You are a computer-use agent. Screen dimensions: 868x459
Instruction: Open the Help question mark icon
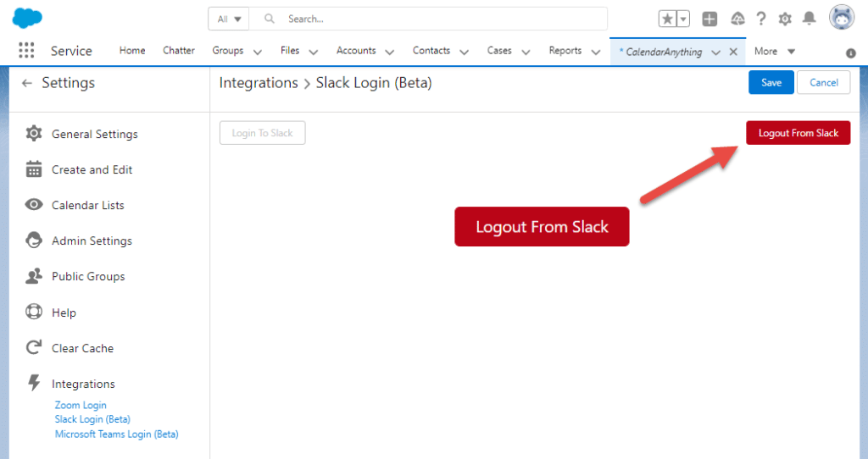761,19
